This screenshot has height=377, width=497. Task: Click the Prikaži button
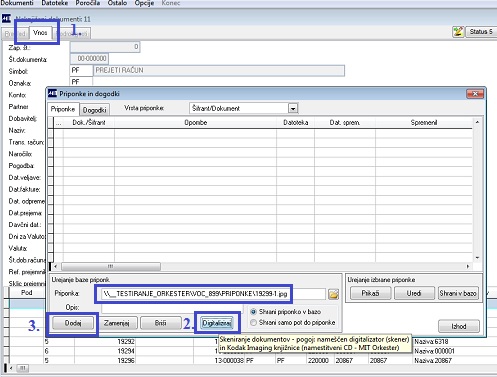370,293
